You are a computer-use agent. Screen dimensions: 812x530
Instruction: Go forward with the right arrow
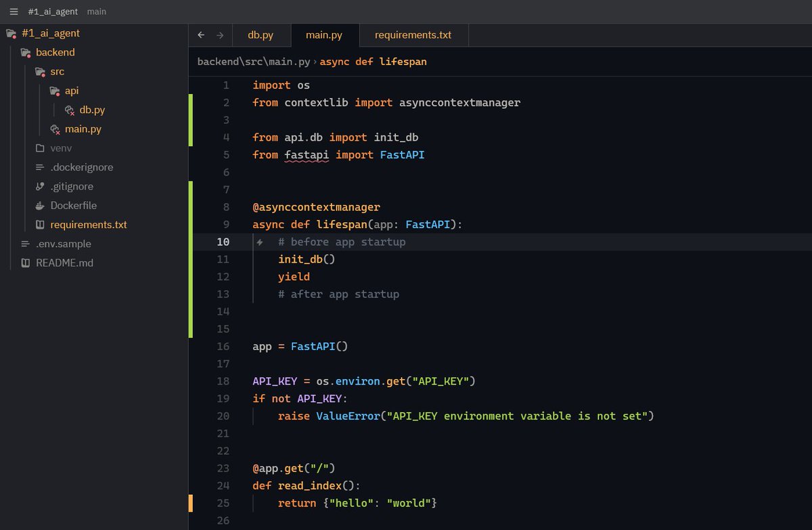click(x=220, y=35)
